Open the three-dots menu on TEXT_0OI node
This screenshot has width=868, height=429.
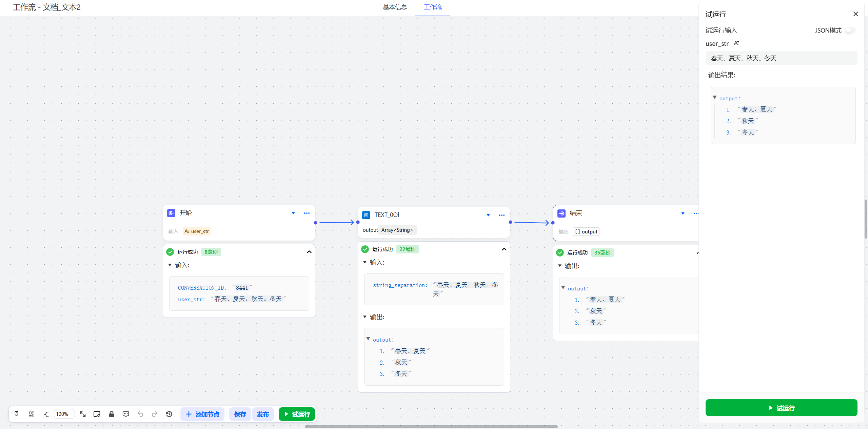502,215
